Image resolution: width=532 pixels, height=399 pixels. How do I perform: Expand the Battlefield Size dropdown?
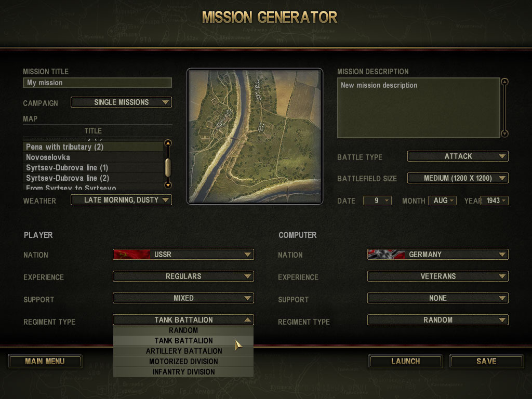pos(458,178)
